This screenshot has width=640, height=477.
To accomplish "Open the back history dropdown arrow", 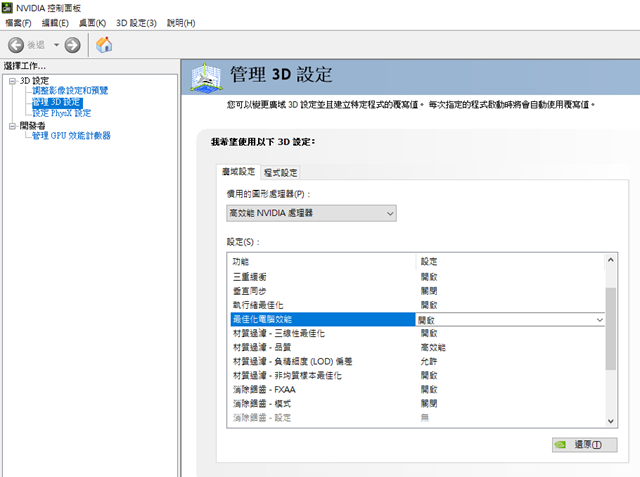I will coord(56,45).
